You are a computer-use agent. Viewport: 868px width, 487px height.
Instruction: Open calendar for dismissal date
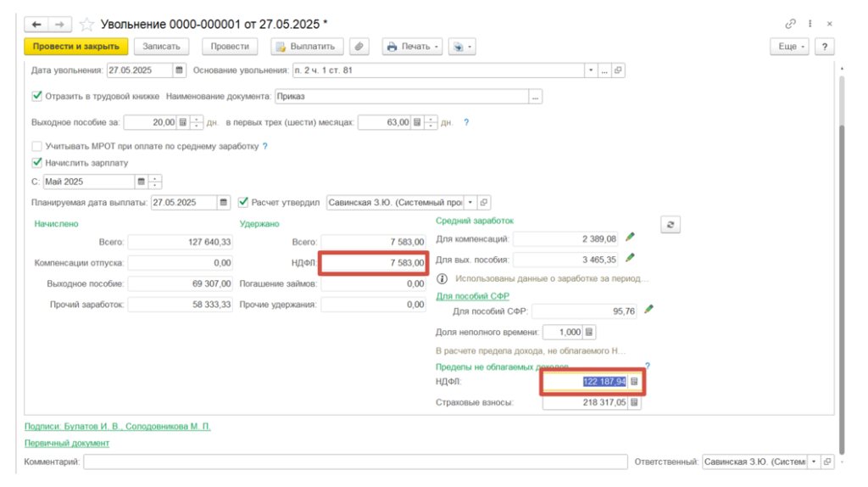click(180, 70)
